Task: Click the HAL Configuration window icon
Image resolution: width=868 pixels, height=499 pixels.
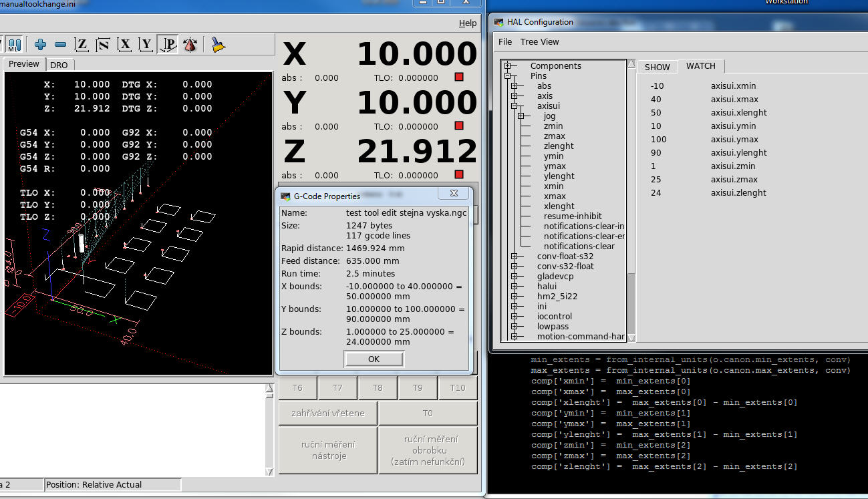Action: point(498,22)
